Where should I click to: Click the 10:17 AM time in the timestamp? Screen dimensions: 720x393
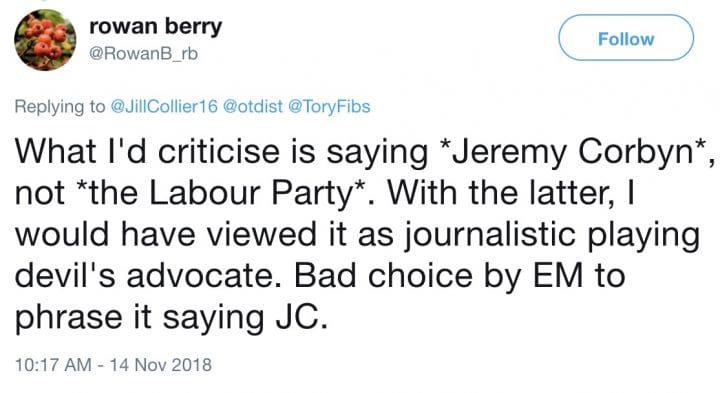point(53,365)
